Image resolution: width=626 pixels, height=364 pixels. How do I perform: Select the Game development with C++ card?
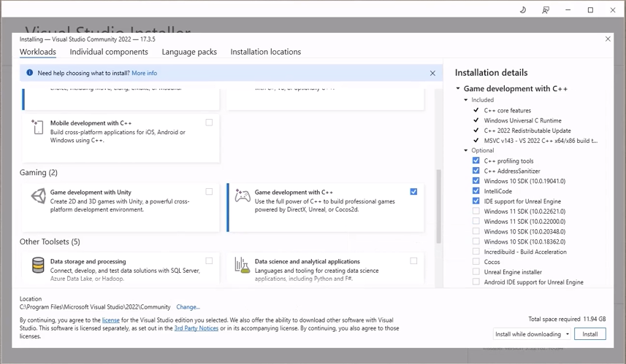pos(325,207)
